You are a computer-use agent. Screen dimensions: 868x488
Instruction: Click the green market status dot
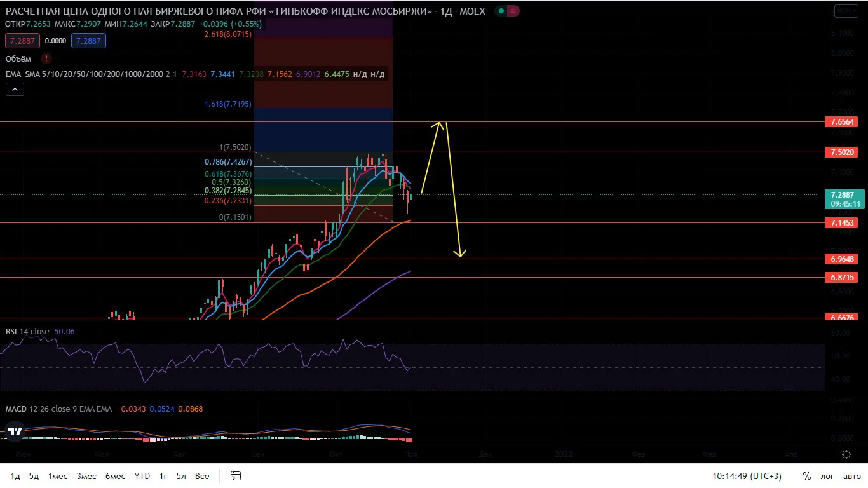coord(502,11)
